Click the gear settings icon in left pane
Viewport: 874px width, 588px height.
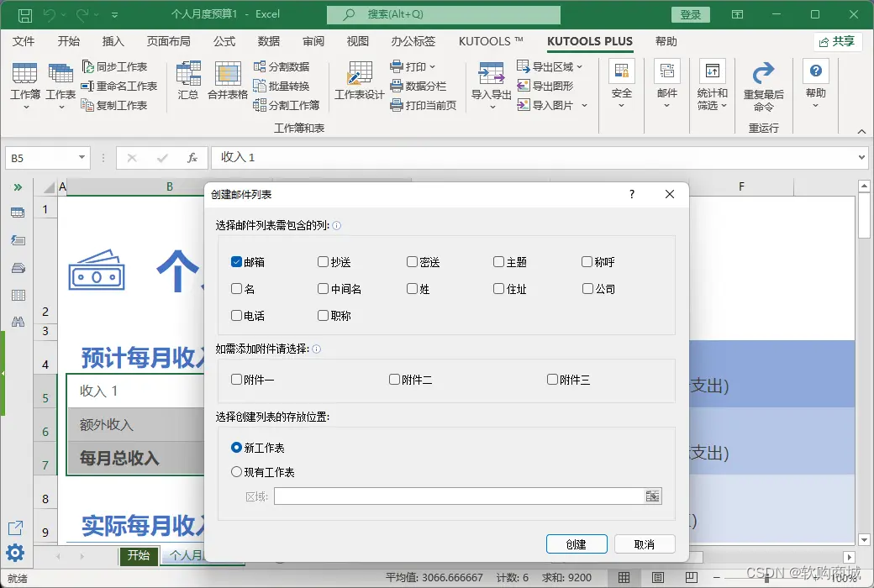pyautogui.click(x=15, y=553)
